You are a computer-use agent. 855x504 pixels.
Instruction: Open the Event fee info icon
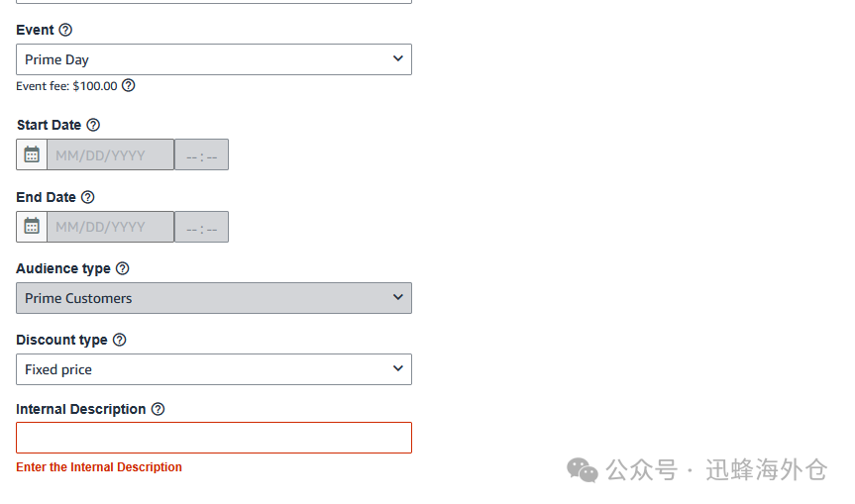tap(128, 85)
